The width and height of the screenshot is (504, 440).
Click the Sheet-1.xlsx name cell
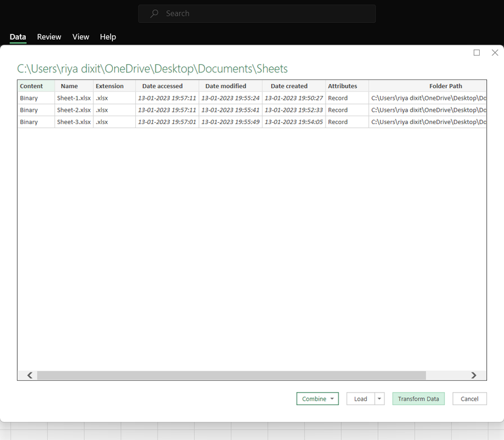pos(74,98)
